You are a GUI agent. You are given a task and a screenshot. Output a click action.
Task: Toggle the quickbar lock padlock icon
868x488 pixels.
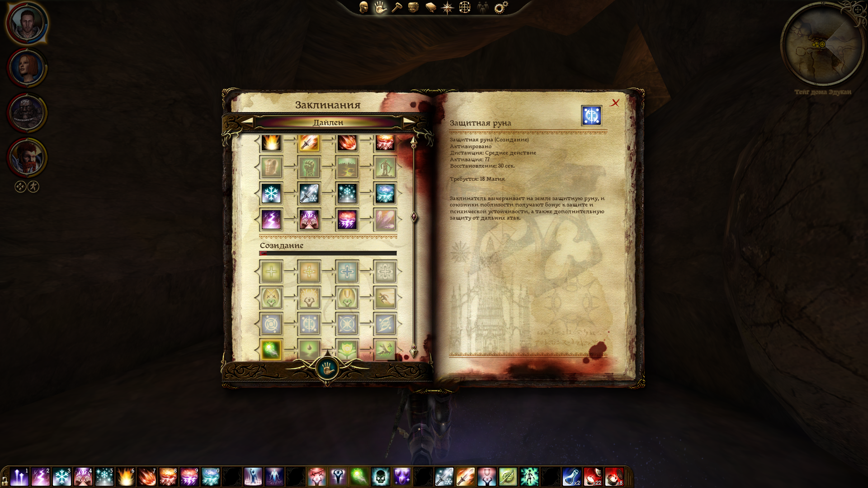(x=5, y=481)
